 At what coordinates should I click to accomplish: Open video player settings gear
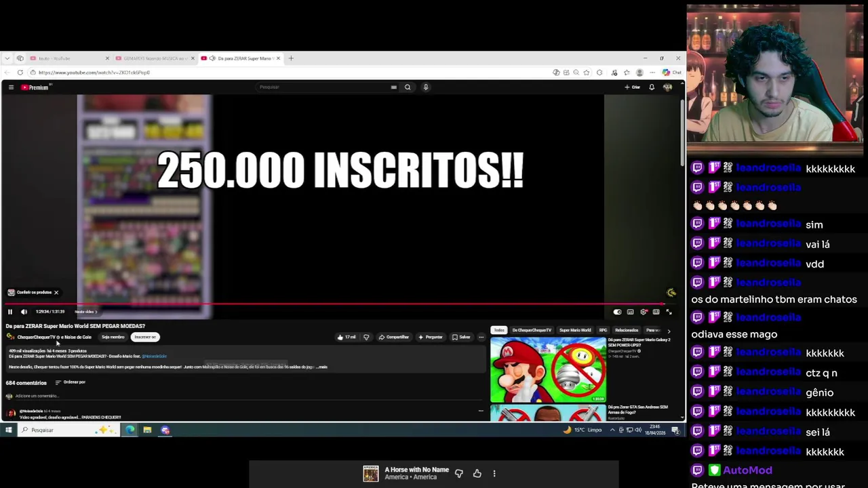(644, 312)
